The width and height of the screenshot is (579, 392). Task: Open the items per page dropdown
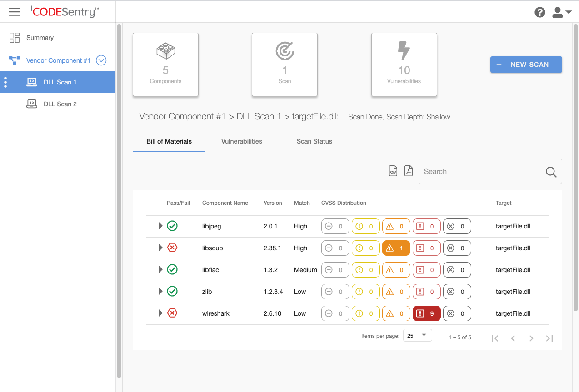tap(417, 335)
